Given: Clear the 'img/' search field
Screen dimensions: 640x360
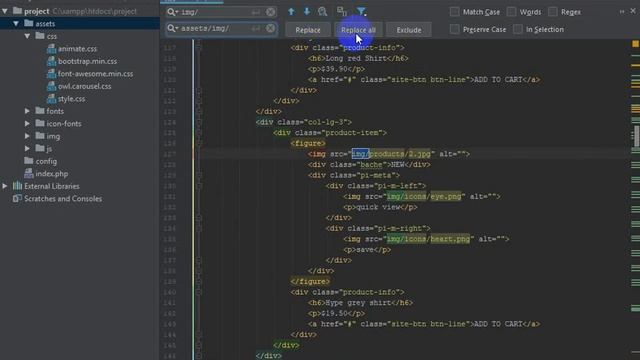Looking at the screenshot, I should pos(270,12).
